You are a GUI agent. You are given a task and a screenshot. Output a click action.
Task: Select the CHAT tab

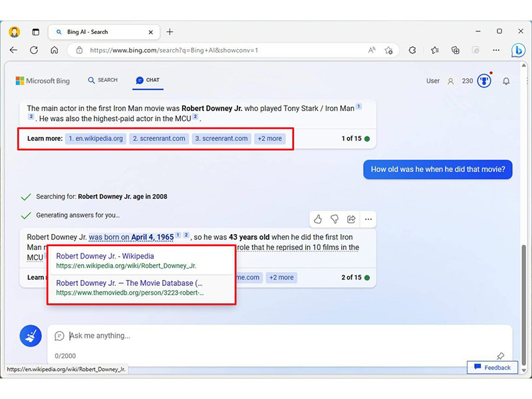pos(148,80)
